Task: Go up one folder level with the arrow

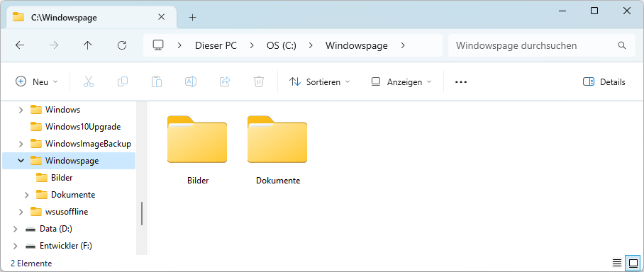Action: pyautogui.click(x=87, y=45)
